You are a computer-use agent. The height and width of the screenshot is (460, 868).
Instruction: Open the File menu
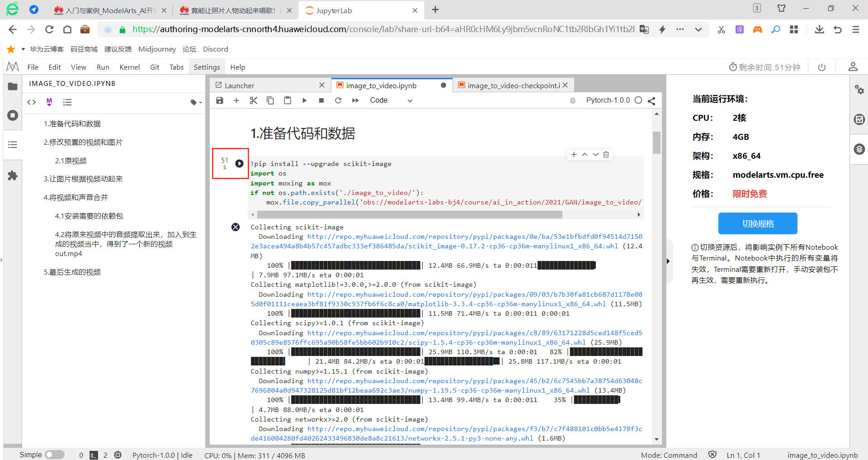pos(33,67)
